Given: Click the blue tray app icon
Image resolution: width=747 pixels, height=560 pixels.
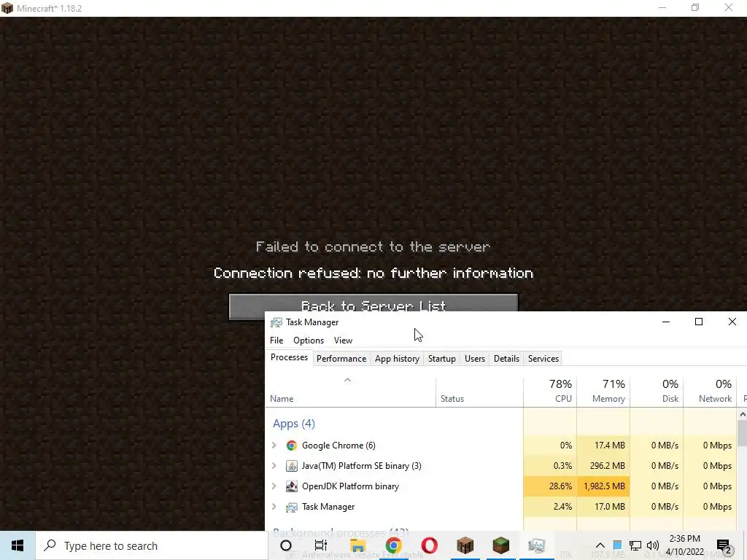Looking at the screenshot, I should pos(617,545).
